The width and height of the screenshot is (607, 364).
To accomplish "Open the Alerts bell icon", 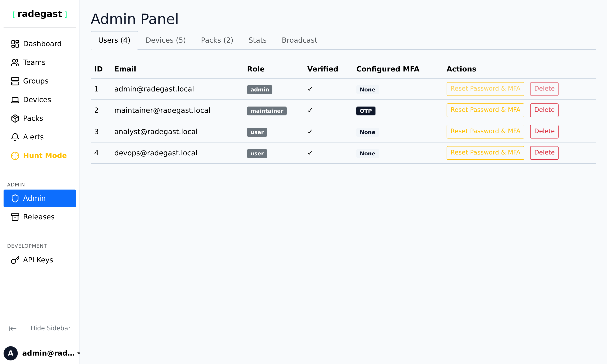I will [15, 137].
